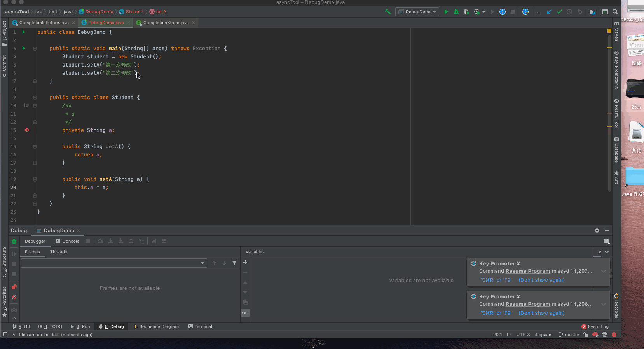Click the first notification's shortcut link '⌥⌘R' or 'F9'
This screenshot has height=349, width=644.
496,280
